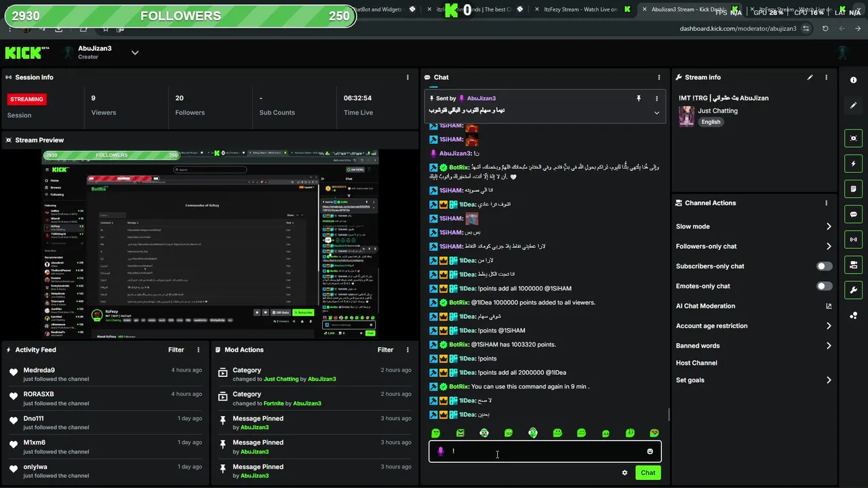Open Session Info panel three-dot menu
The height and width of the screenshot is (488, 868).
click(x=408, y=77)
